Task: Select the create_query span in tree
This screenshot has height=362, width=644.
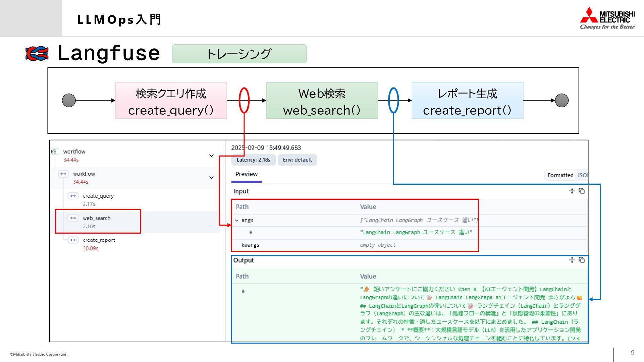Action: point(98,196)
